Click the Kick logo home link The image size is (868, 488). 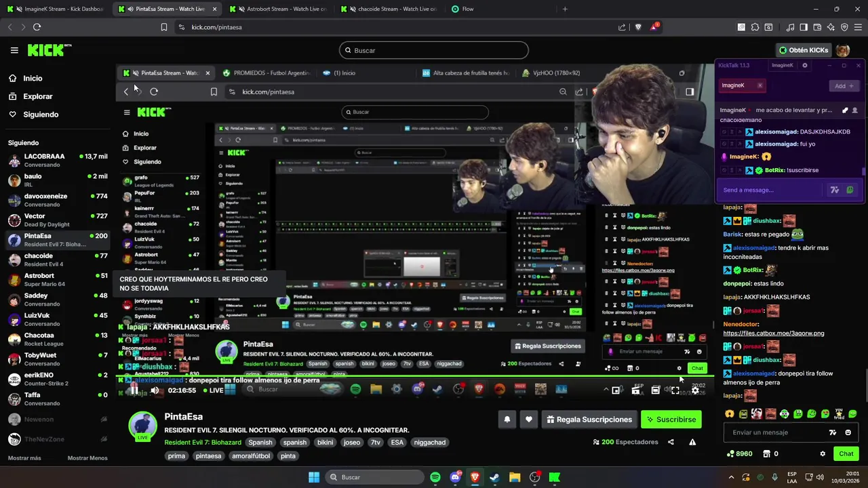click(49, 50)
